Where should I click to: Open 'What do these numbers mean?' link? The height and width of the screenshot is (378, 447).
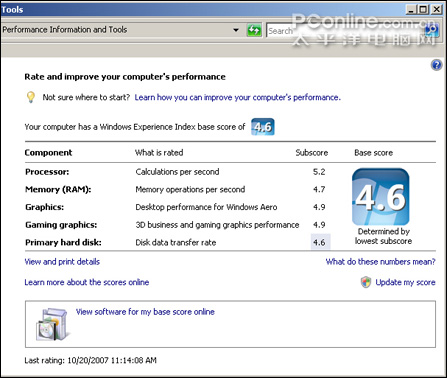381,262
